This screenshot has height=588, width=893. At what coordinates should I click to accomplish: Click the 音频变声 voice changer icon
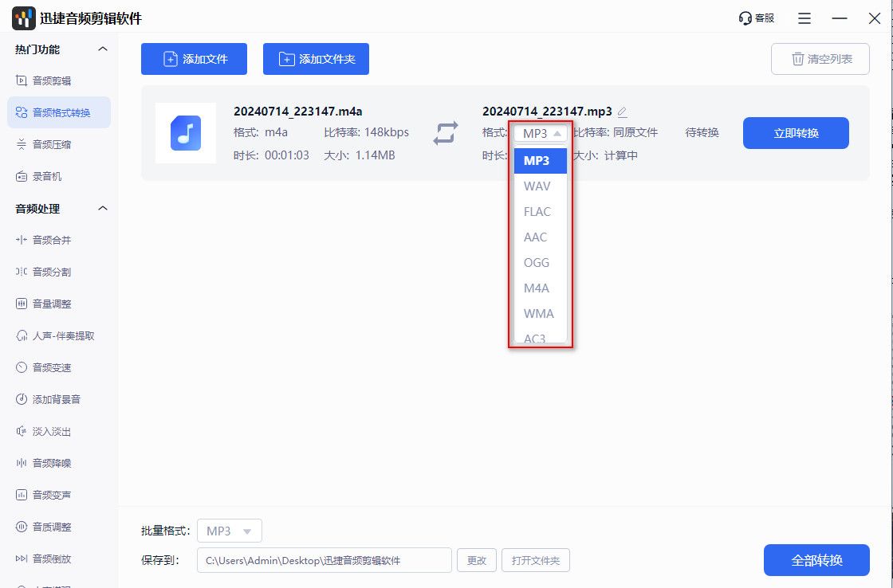[21, 496]
